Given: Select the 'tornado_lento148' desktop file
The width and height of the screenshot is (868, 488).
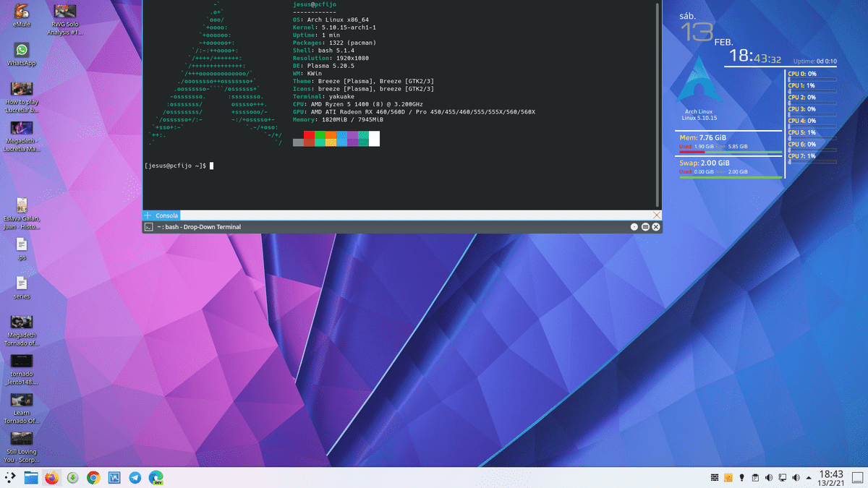Looking at the screenshot, I should pyautogui.click(x=22, y=369).
